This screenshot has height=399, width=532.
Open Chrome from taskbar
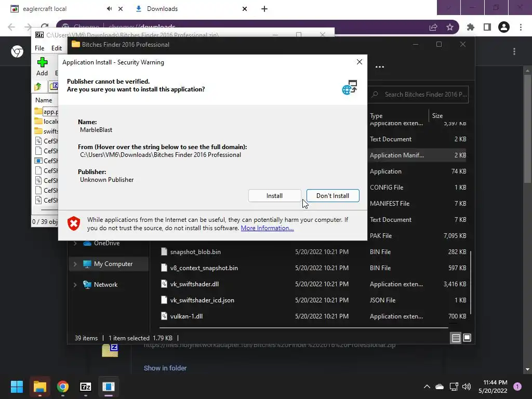click(x=63, y=387)
